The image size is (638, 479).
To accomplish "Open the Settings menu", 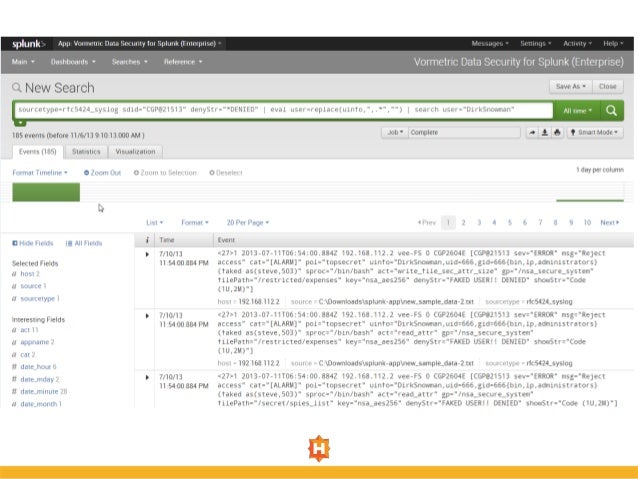I will 536,44.
